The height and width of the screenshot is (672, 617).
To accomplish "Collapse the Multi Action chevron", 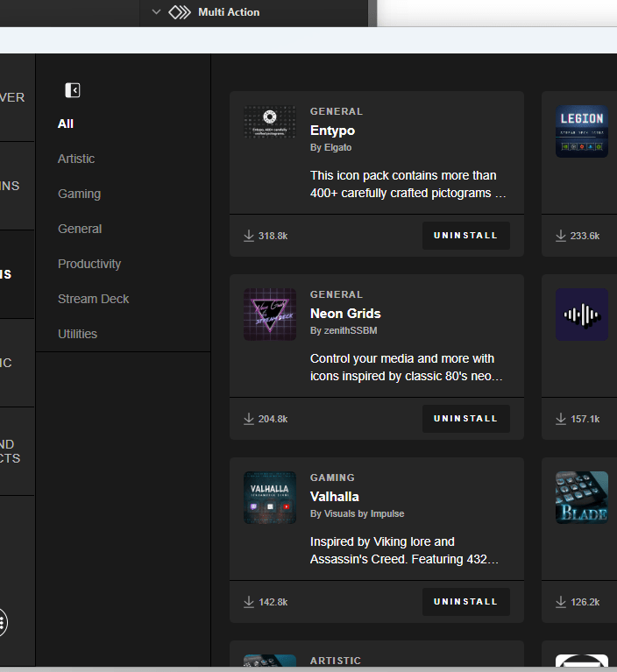I will [x=157, y=12].
